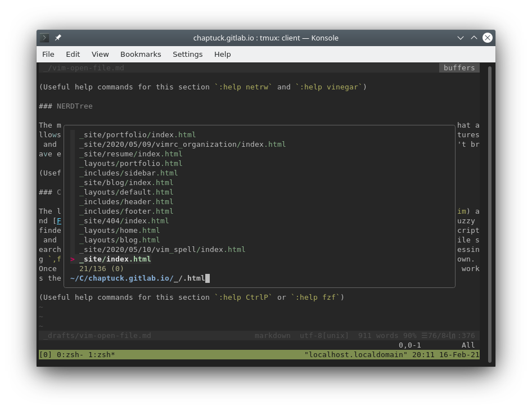Open the chevron dropdown in the title bar
The image size is (532, 410).
point(460,38)
